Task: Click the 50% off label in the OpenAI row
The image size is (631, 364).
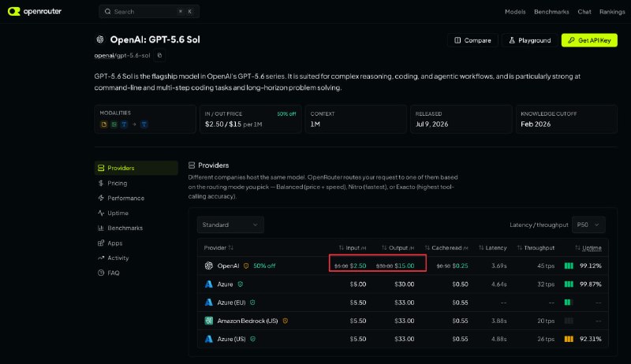Action: pyautogui.click(x=264, y=266)
